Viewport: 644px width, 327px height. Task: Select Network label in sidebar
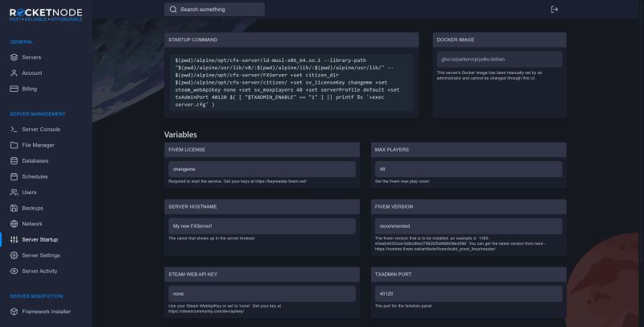32,223
